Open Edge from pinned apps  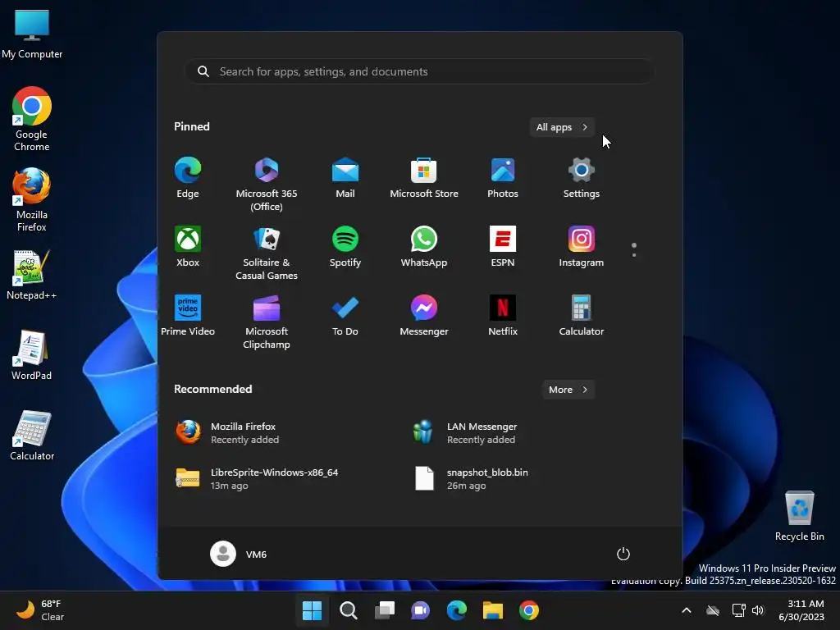pyautogui.click(x=188, y=178)
